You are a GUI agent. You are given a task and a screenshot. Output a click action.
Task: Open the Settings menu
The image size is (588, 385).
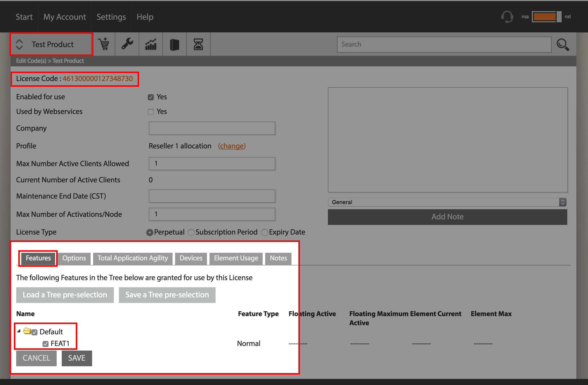pos(111,17)
